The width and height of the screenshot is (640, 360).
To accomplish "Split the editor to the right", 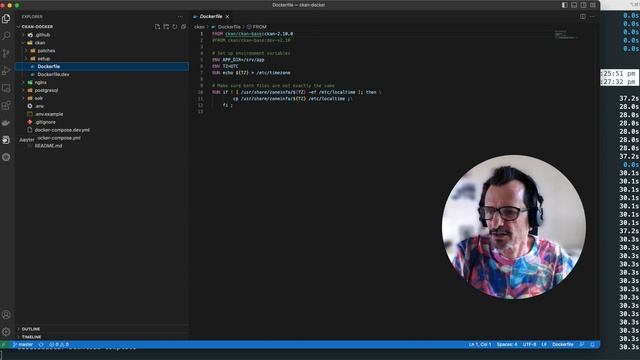I will [x=583, y=16].
